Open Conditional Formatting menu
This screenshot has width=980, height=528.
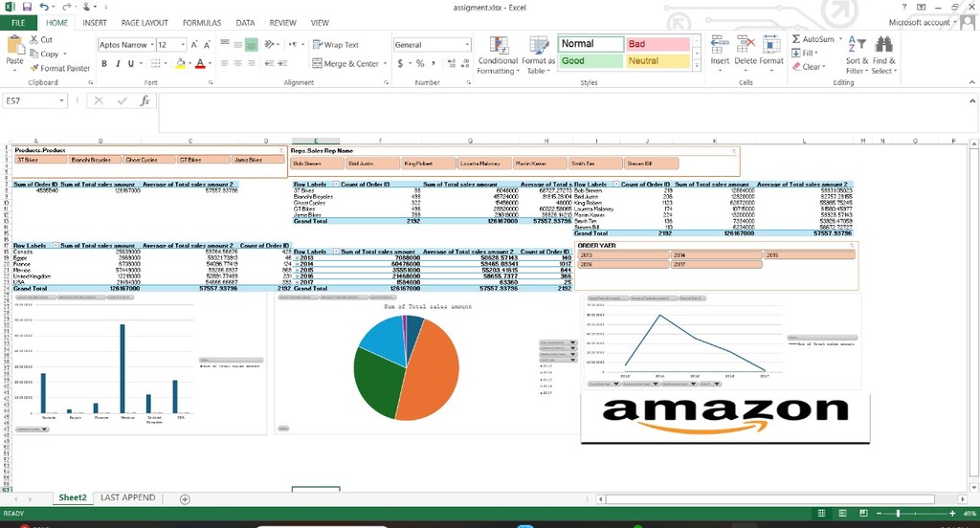point(498,55)
